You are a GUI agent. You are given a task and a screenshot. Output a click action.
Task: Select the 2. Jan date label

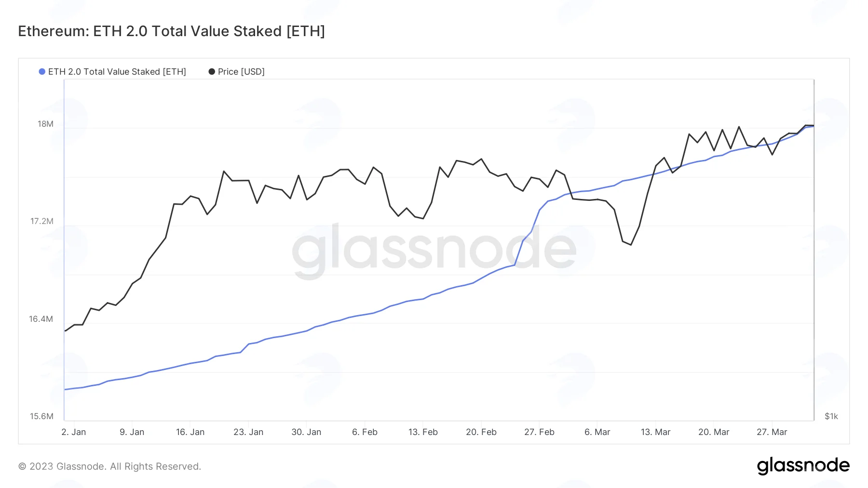point(74,432)
